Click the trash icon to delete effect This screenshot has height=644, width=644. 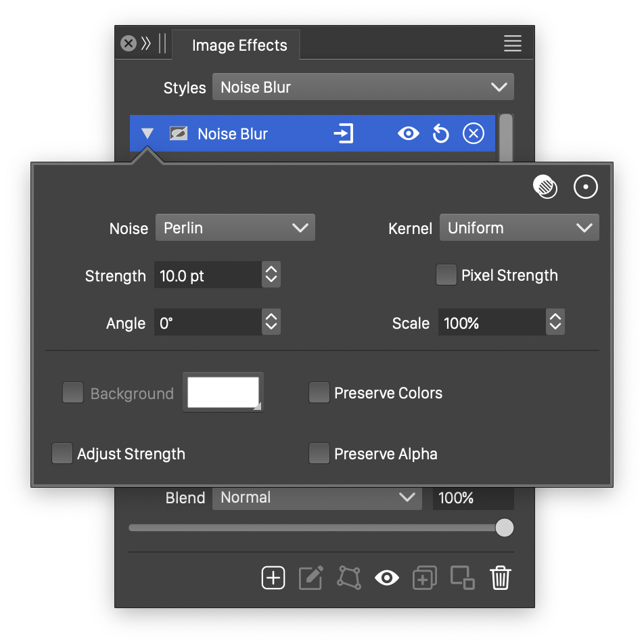(x=500, y=578)
